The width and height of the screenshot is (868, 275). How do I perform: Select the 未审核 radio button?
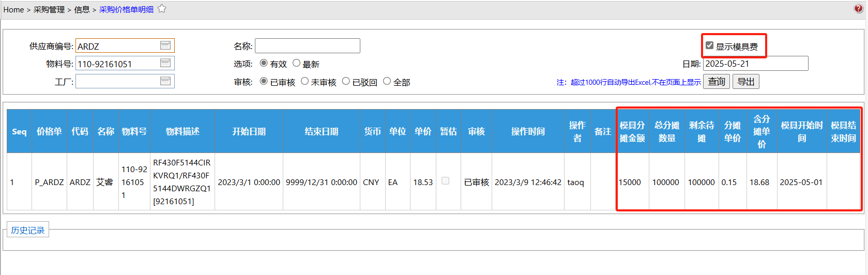click(x=305, y=81)
